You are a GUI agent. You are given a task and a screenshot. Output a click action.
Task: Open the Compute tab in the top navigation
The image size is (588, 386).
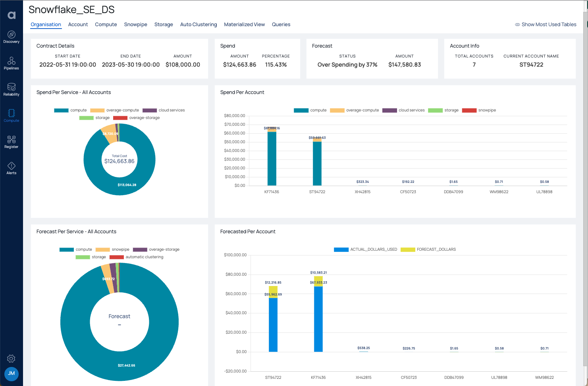106,25
